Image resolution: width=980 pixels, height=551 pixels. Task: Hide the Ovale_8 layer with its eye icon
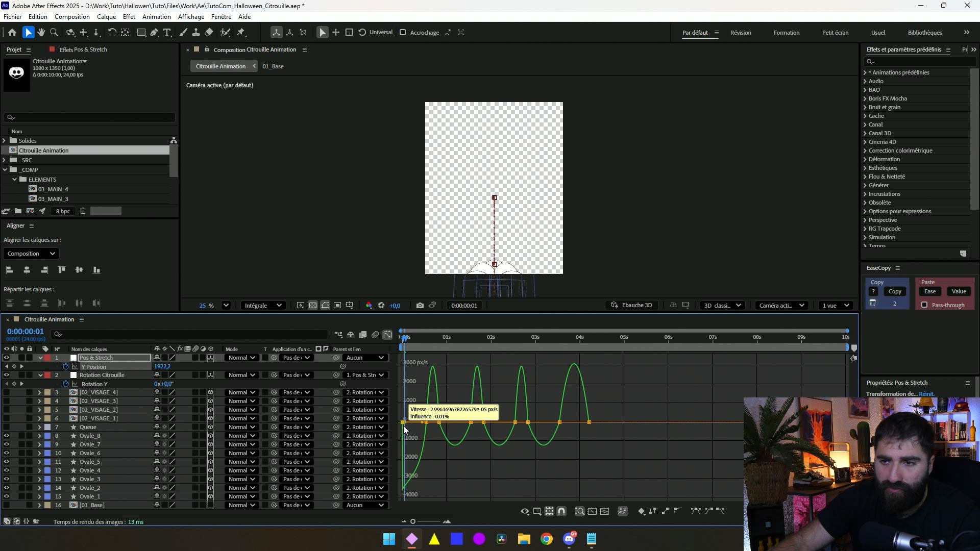6,436
